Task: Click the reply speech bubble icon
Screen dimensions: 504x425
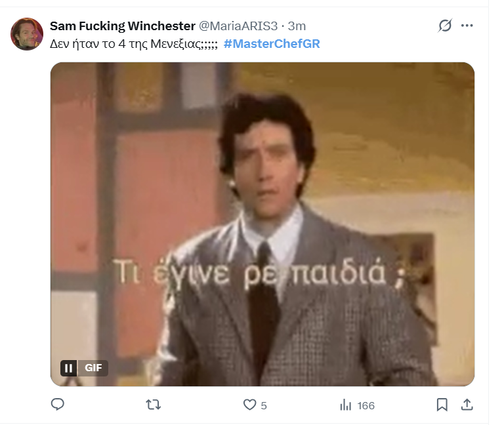Action: (58, 404)
